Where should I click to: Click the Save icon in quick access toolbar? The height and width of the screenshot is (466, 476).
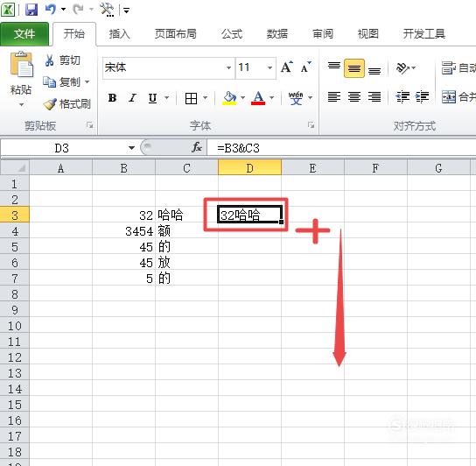tap(31, 10)
